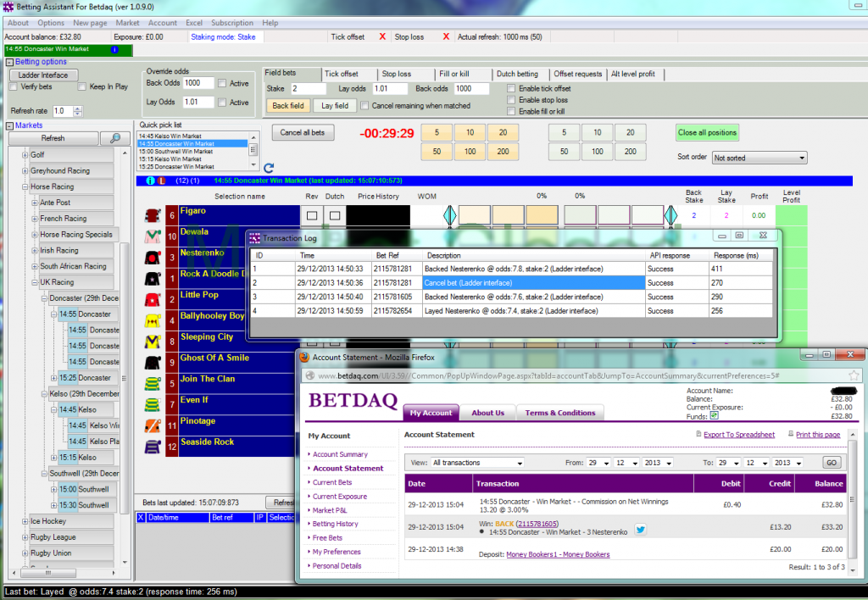Collapse the Markets section

click(10, 125)
